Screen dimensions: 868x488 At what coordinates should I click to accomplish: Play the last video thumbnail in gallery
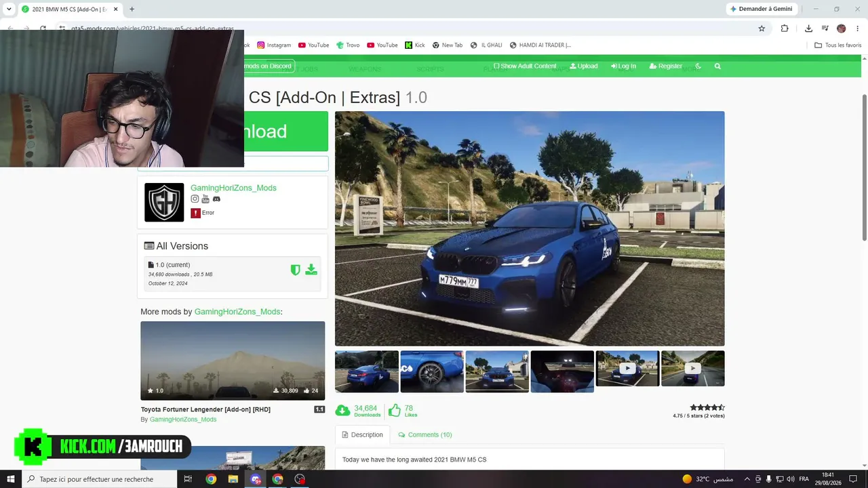693,369
